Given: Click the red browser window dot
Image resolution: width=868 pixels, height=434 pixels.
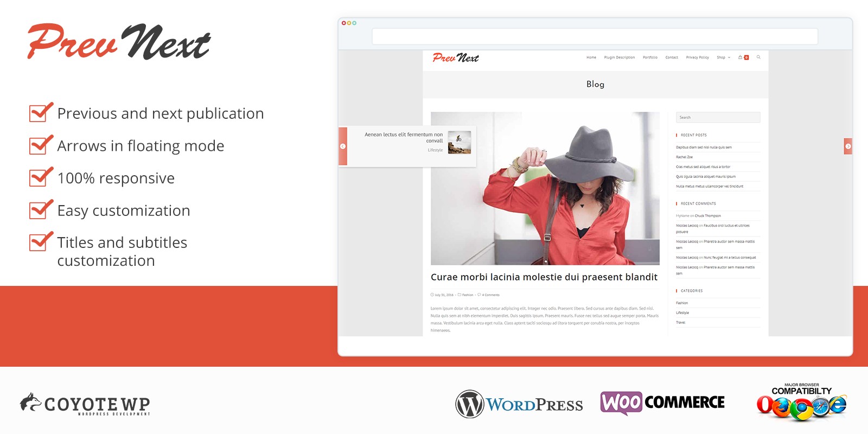Looking at the screenshot, I should (x=344, y=23).
